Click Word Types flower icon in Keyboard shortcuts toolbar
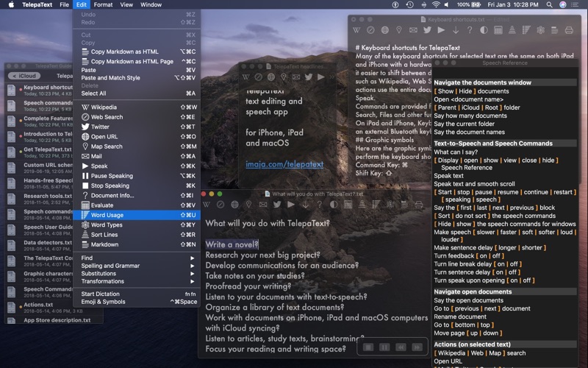 540,30
